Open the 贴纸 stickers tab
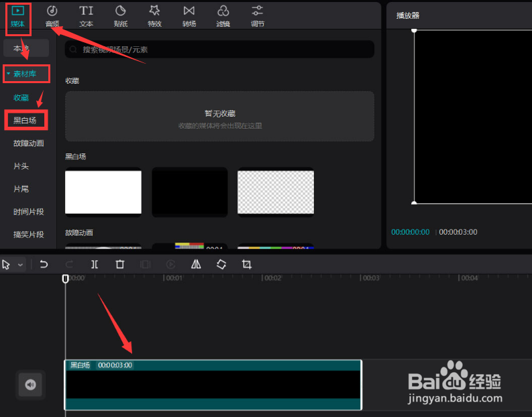Viewport: 532px width, 417px height. click(x=121, y=16)
